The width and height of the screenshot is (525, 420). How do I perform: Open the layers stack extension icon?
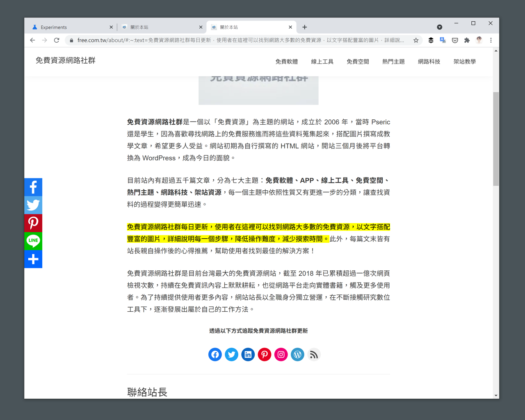pyautogui.click(x=431, y=40)
